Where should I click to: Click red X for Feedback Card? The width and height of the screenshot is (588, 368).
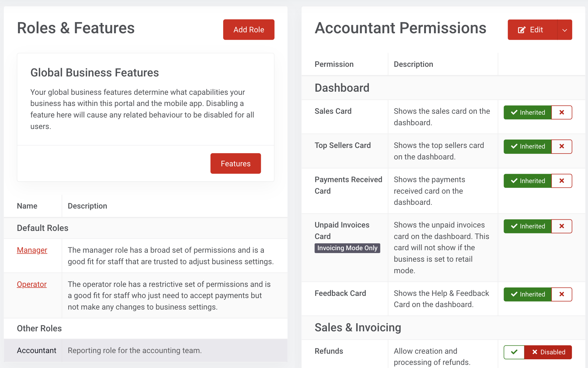(x=561, y=294)
